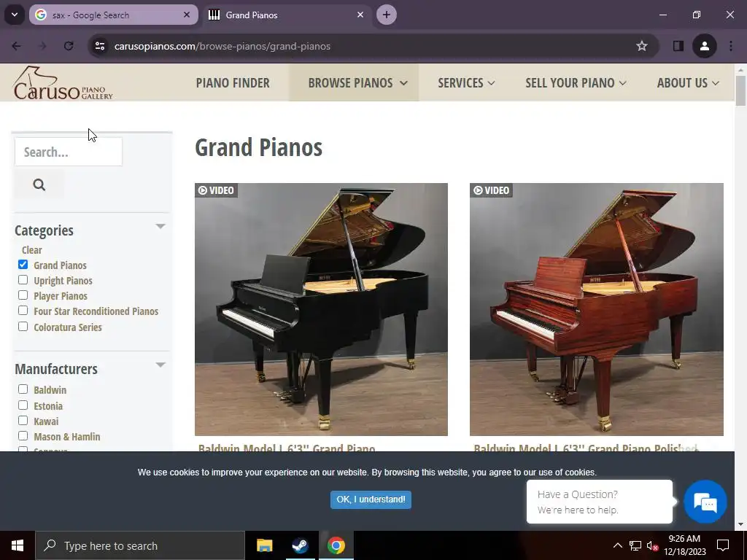Close the Grand Pianos tab

(360, 15)
